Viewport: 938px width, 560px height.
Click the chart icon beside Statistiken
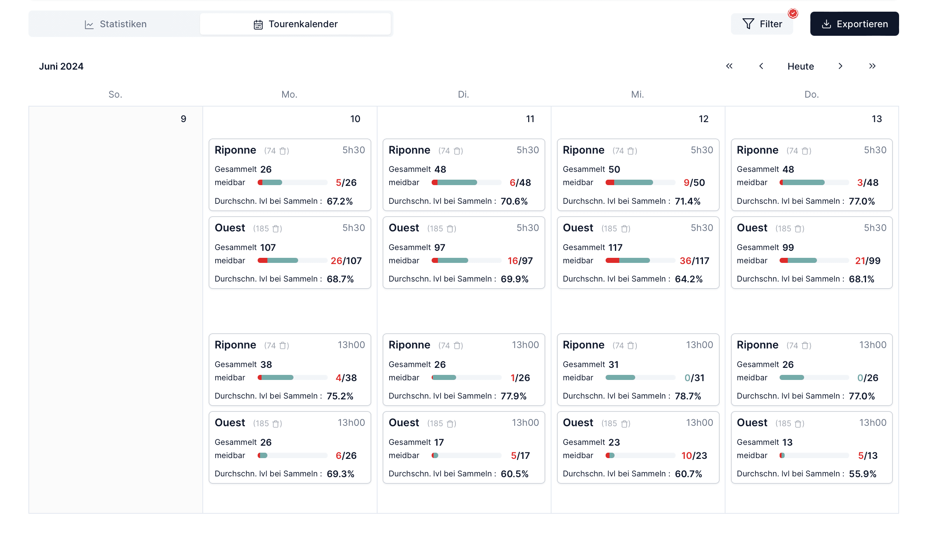pos(89,24)
